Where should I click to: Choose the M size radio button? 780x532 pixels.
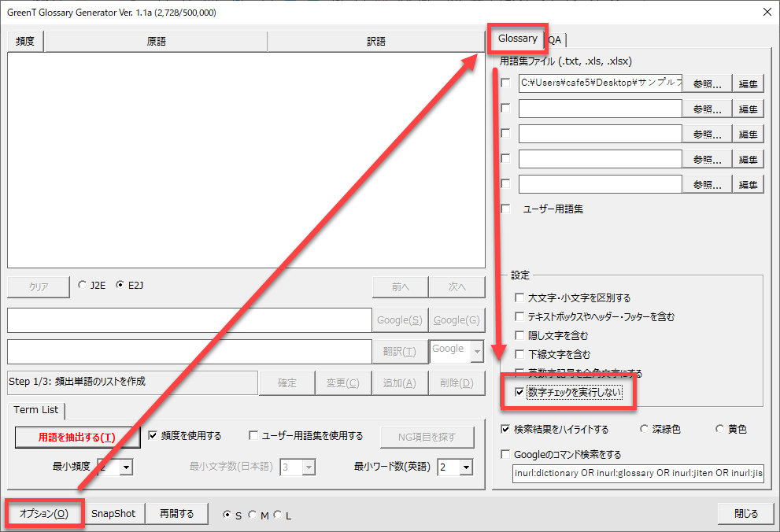[x=253, y=515]
